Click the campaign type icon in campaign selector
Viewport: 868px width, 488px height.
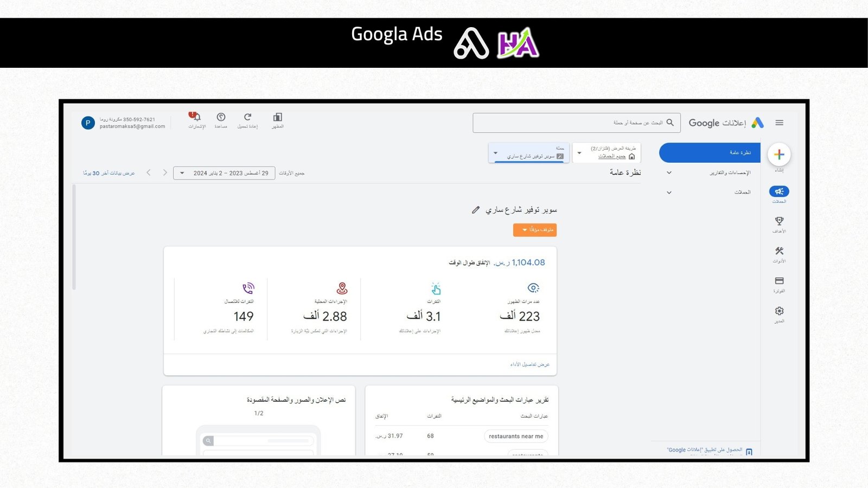tap(560, 157)
